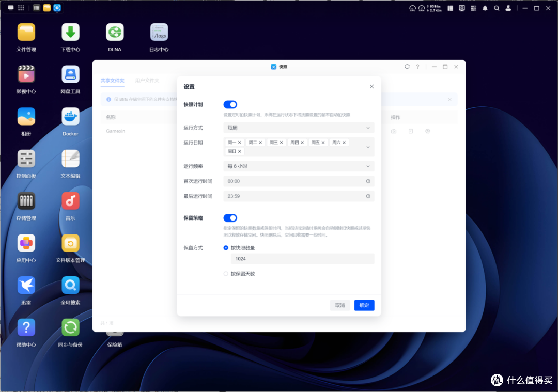Open the app grid launcher in top bar
This screenshot has width=558, height=392.
click(x=21, y=8)
